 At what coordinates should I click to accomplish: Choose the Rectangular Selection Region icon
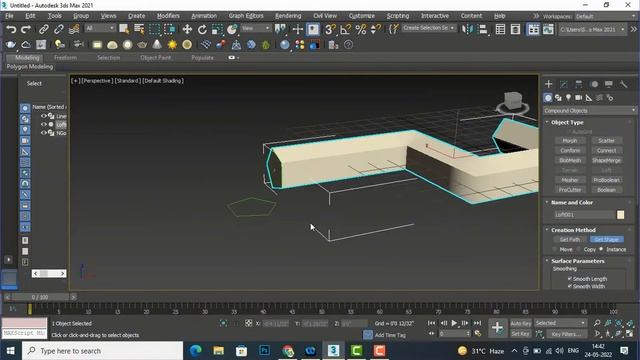[x=154, y=29]
